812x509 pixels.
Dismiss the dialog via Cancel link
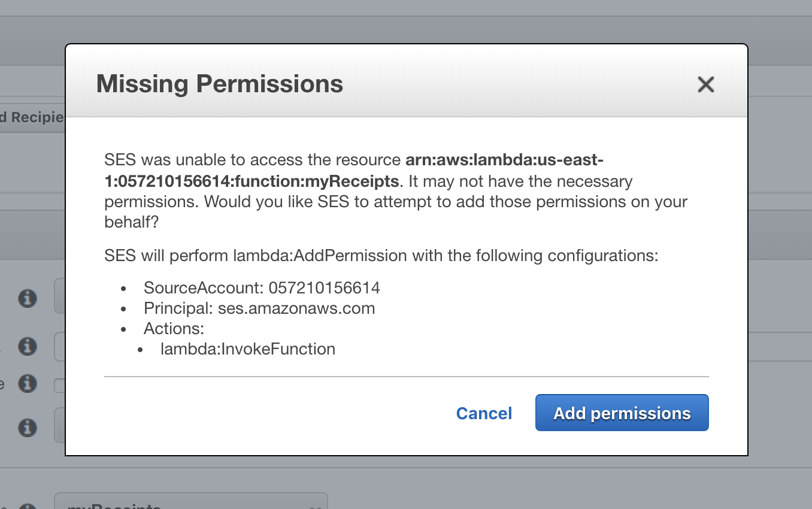click(x=484, y=413)
